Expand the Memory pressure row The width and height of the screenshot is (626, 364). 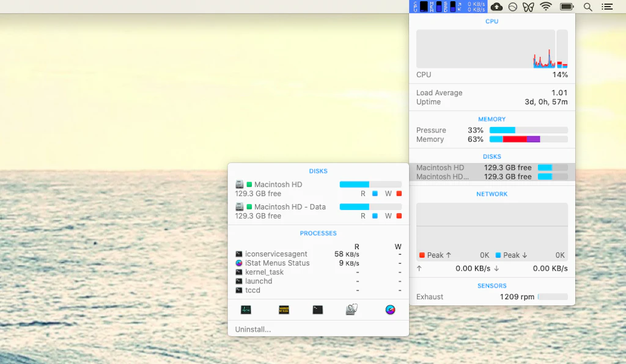(492, 130)
